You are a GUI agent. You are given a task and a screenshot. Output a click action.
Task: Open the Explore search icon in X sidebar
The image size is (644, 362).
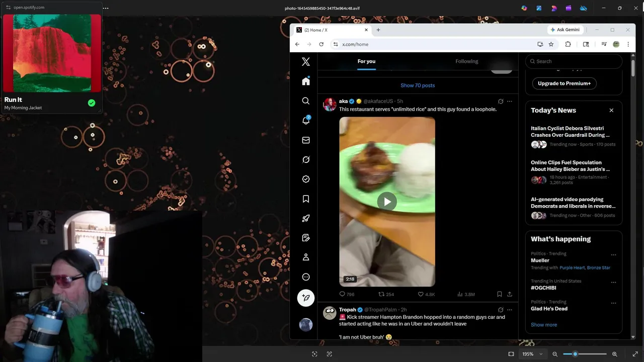[306, 101]
